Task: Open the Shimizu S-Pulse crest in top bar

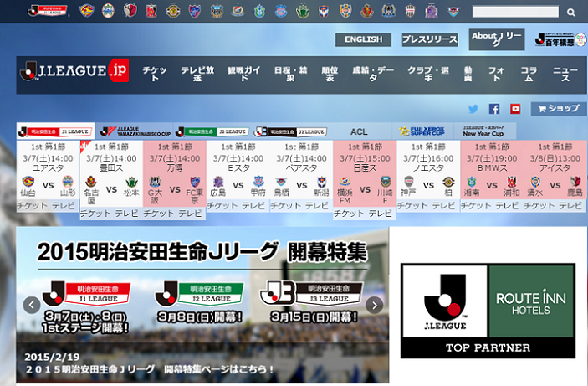Action: tap(345, 11)
